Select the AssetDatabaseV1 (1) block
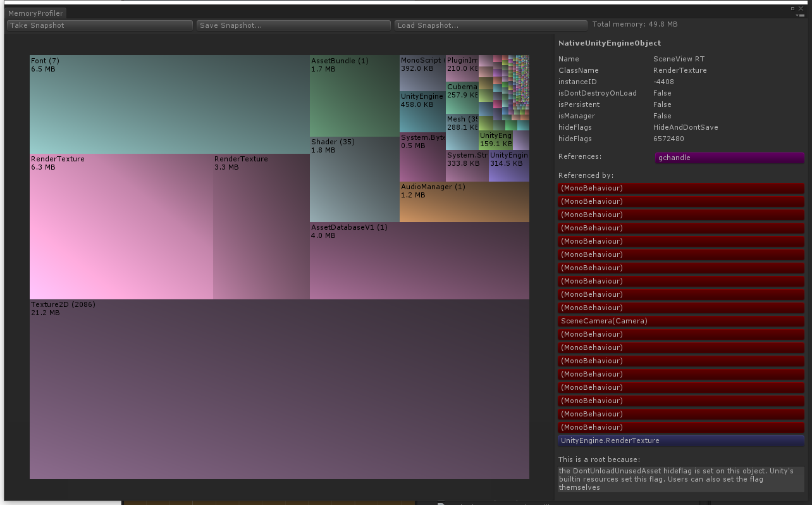812x505 pixels. click(419, 261)
